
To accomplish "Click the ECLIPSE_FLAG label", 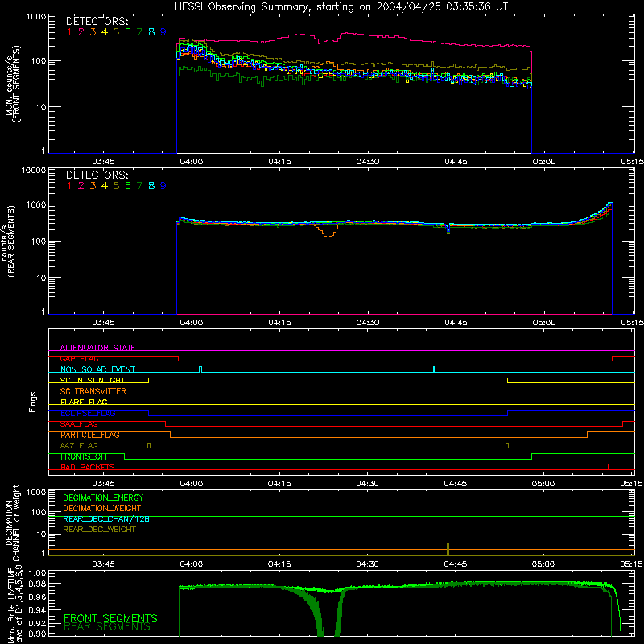I will coord(88,413).
